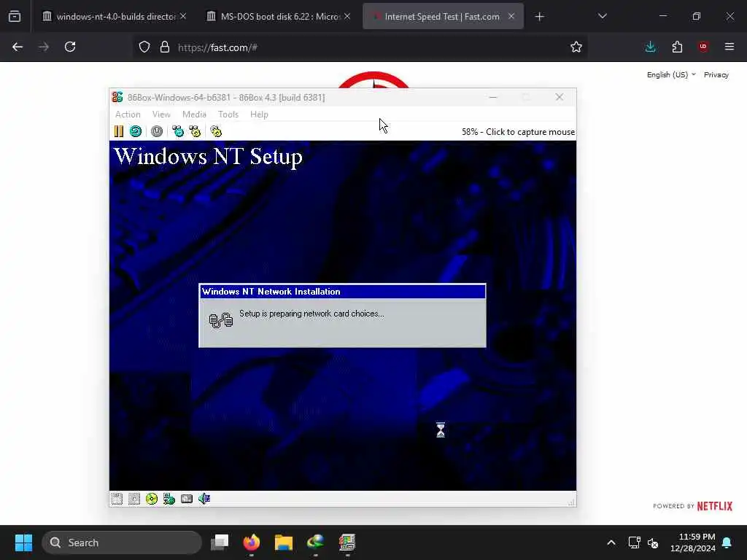Viewport: 747px width, 560px height.
Task: Send Ctrl+Alt+Del from 86Box toolbar
Action: 178,131
